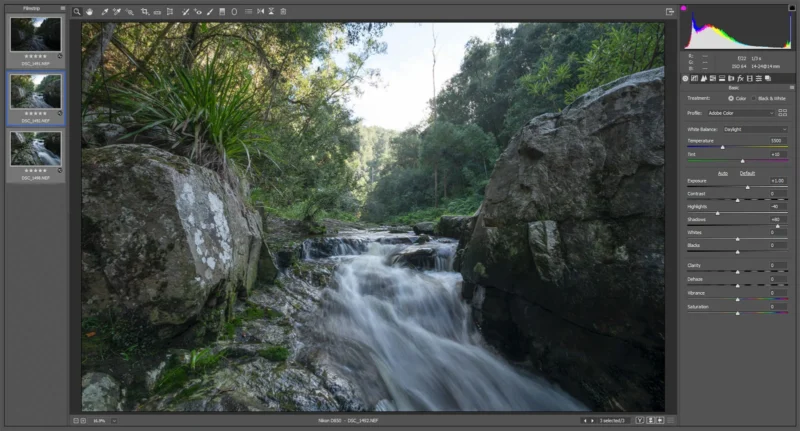
Task: Toggle full screen mode icon
Action: point(670,12)
